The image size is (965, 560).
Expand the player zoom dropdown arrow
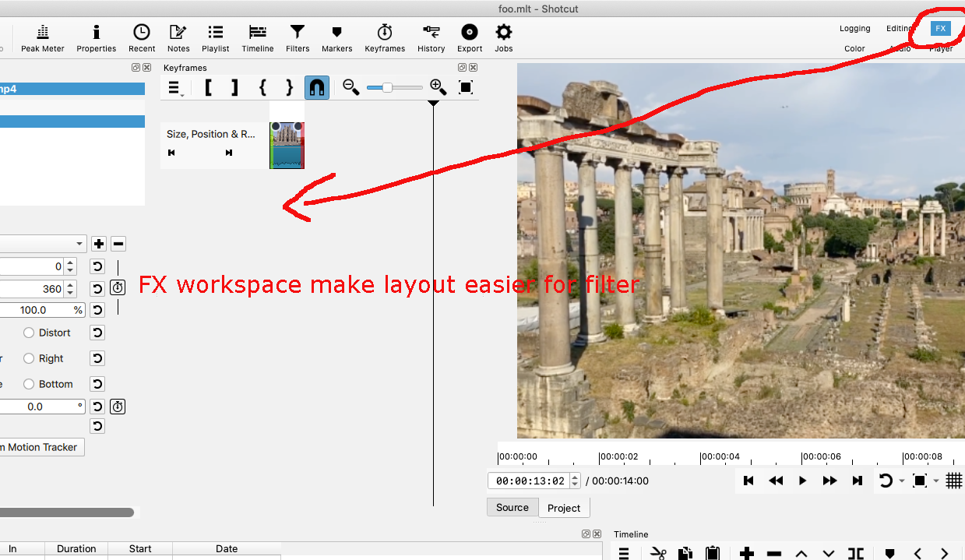tap(936, 481)
